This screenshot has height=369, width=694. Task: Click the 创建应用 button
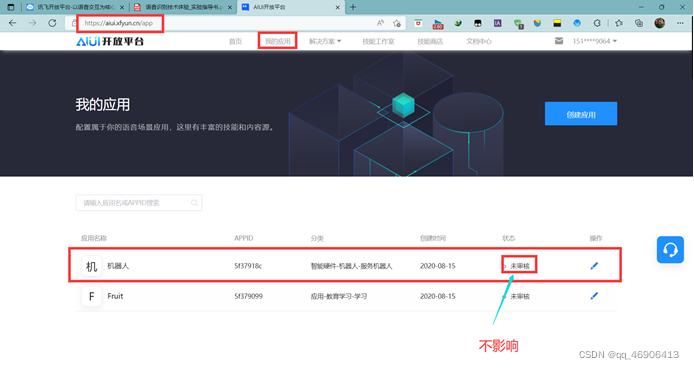pyautogui.click(x=581, y=114)
